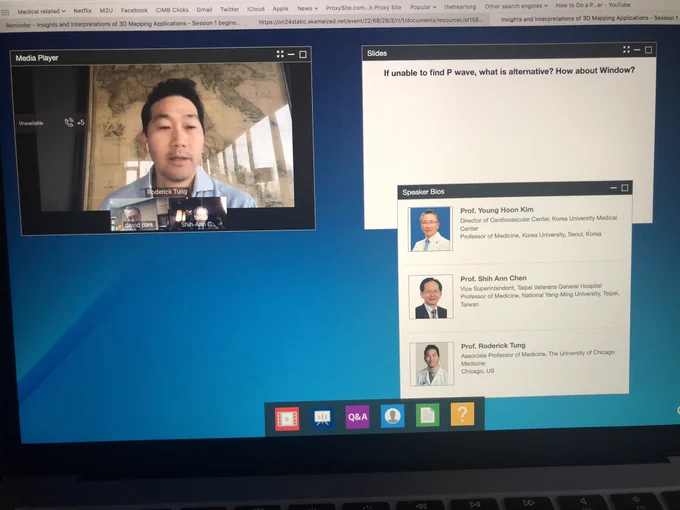Image resolution: width=680 pixels, height=510 pixels.
Task: Open the green Resources document icon
Action: (x=427, y=415)
